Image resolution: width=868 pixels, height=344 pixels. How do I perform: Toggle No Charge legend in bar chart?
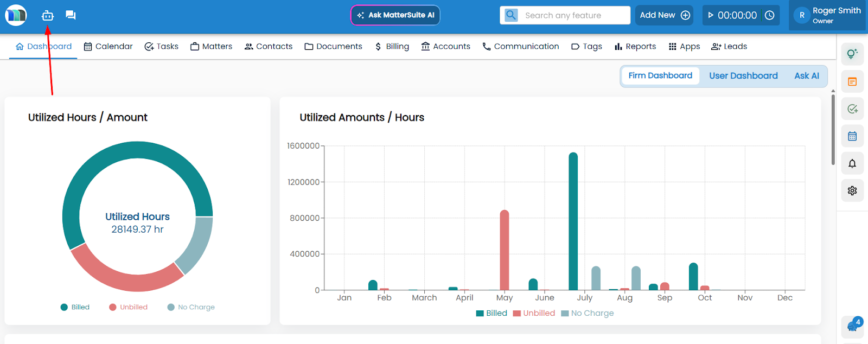pos(588,313)
